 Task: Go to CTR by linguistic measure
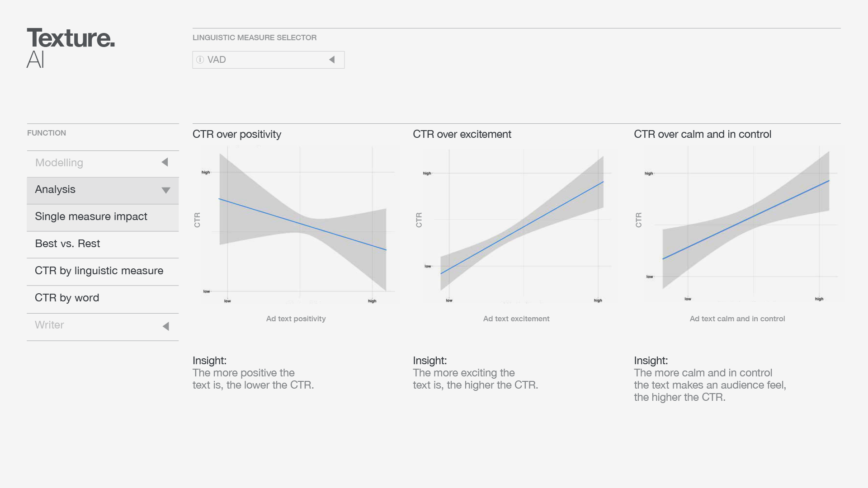point(99,271)
